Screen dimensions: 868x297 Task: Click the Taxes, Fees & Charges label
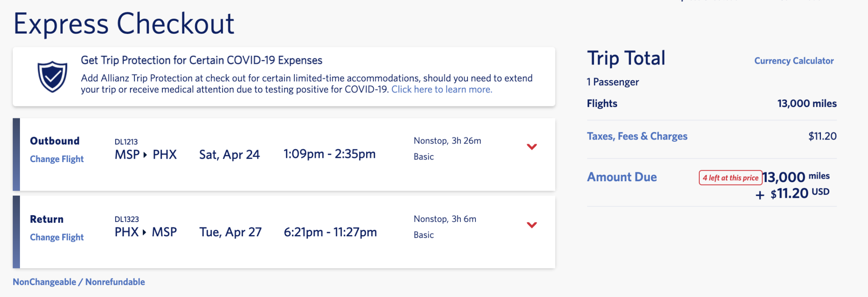point(637,136)
